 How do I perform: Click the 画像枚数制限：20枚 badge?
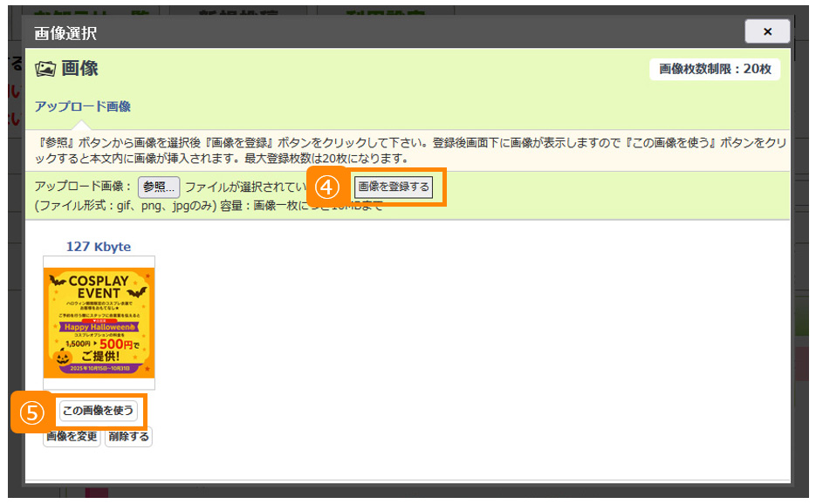[x=715, y=70]
